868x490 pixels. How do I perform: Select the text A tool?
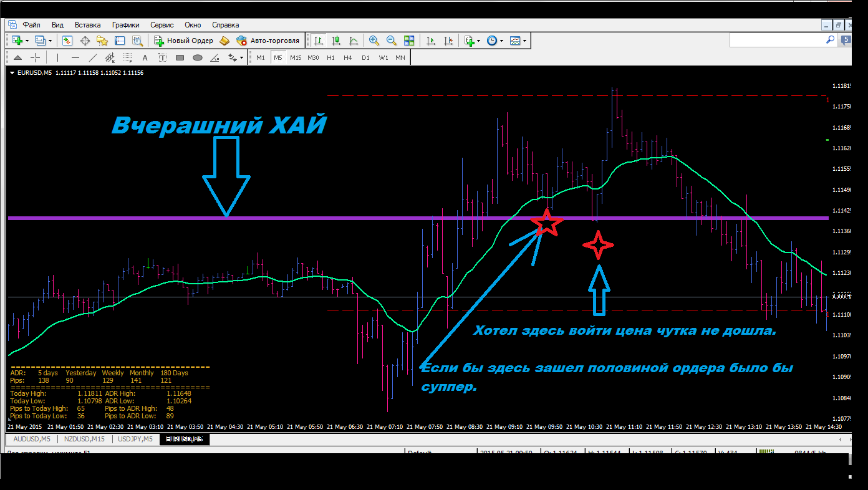pos(145,58)
